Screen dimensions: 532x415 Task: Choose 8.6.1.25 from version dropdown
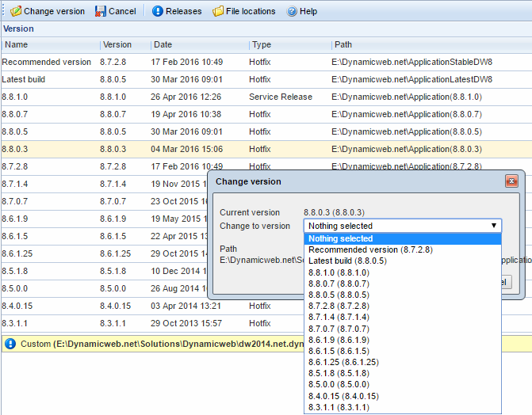(341, 362)
